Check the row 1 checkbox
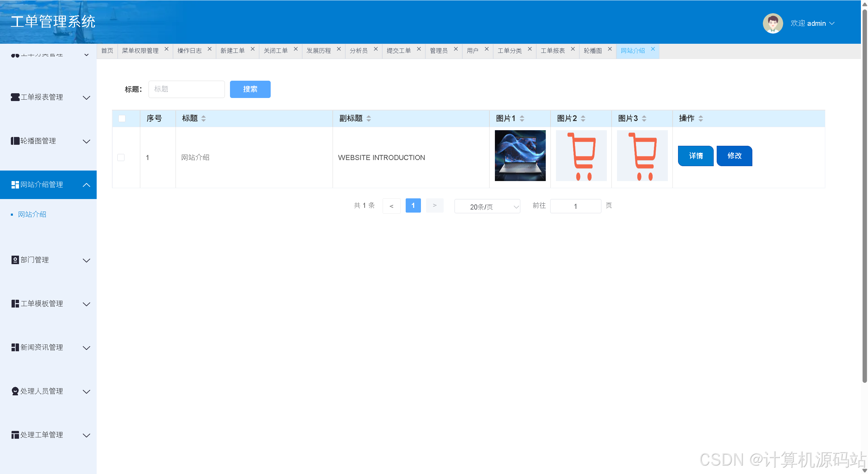The height and width of the screenshot is (474, 868). [x=121, y=157]
